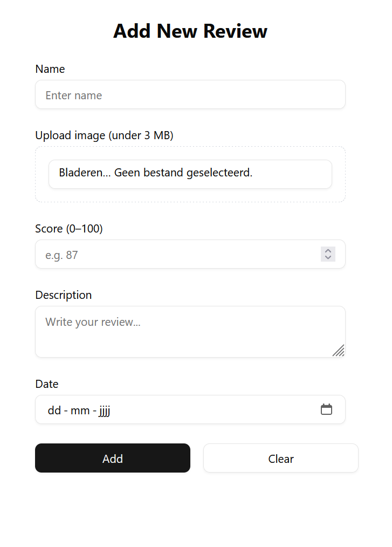Select the year 'jjjj' date segment
The image size is (392, 547).
(x=104, y=411)
